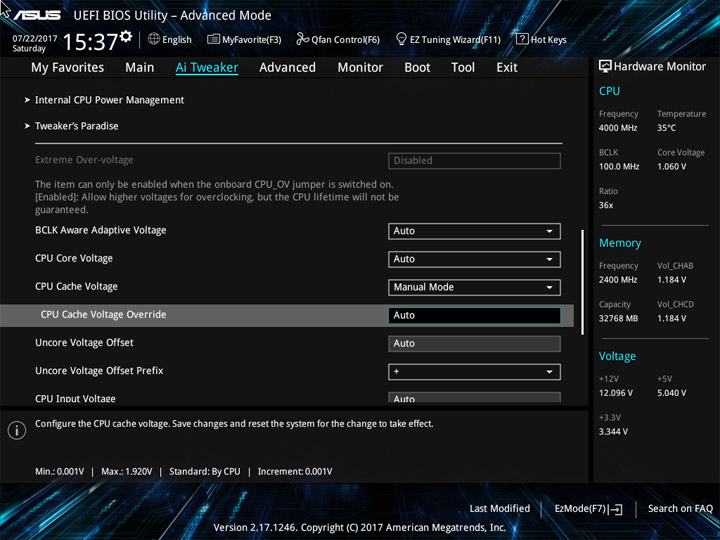
Task: Click the info icon beside help text
Action: coord(17,430)
